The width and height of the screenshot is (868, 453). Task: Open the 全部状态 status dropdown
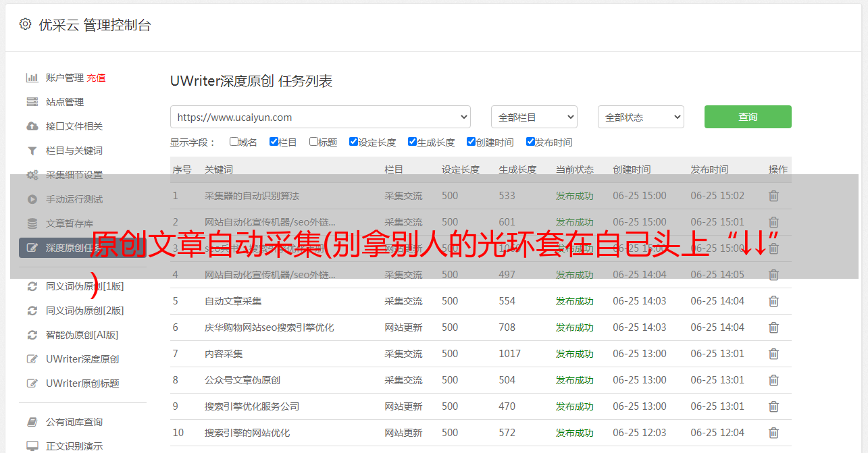coord(640,117)
